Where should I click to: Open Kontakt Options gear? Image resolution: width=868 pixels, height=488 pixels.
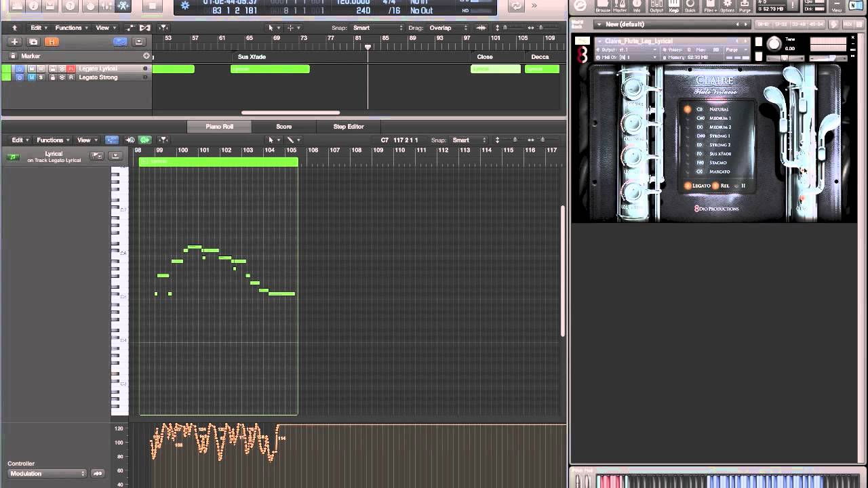pyautogui.click(x=728, y=7)
